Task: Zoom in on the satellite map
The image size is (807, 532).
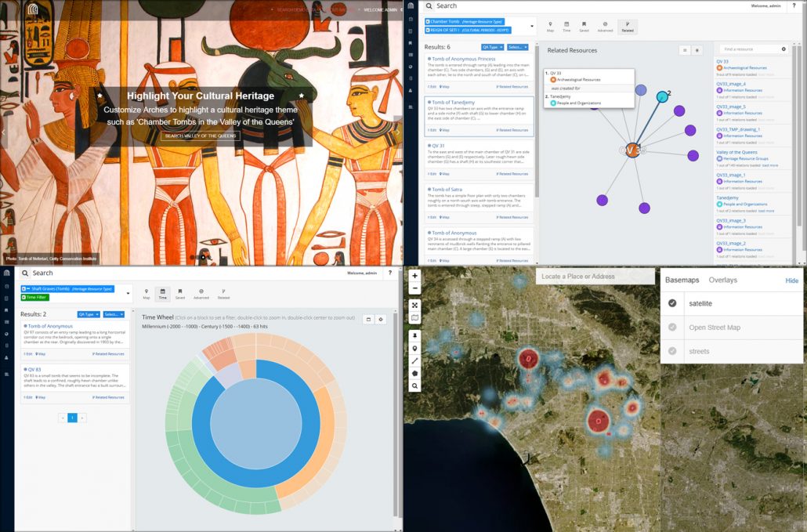Action: click(414, 276)
